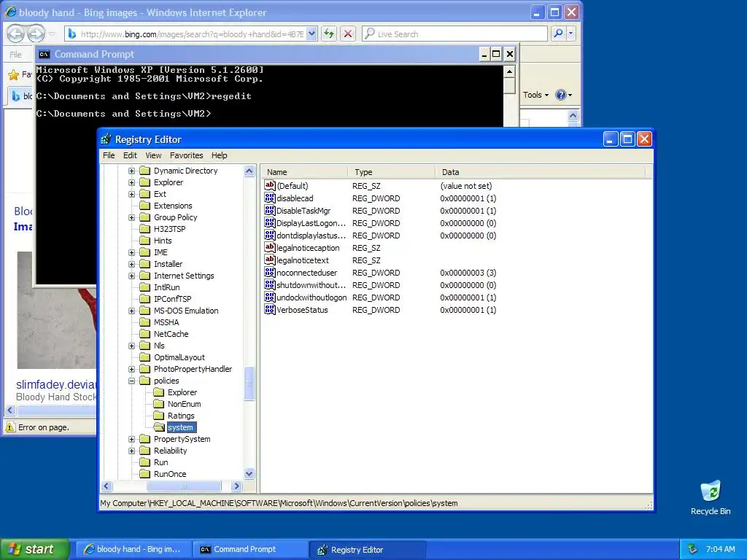
Task: Click the Registry Editor title bar icon
Action: click(107, 139)
